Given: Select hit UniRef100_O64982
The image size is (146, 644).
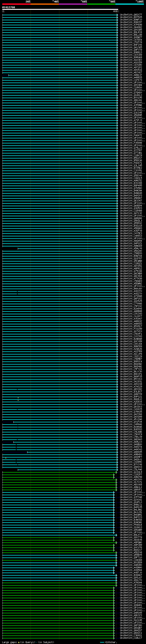Looking at the screenshot, I should (x=131, y=27).
